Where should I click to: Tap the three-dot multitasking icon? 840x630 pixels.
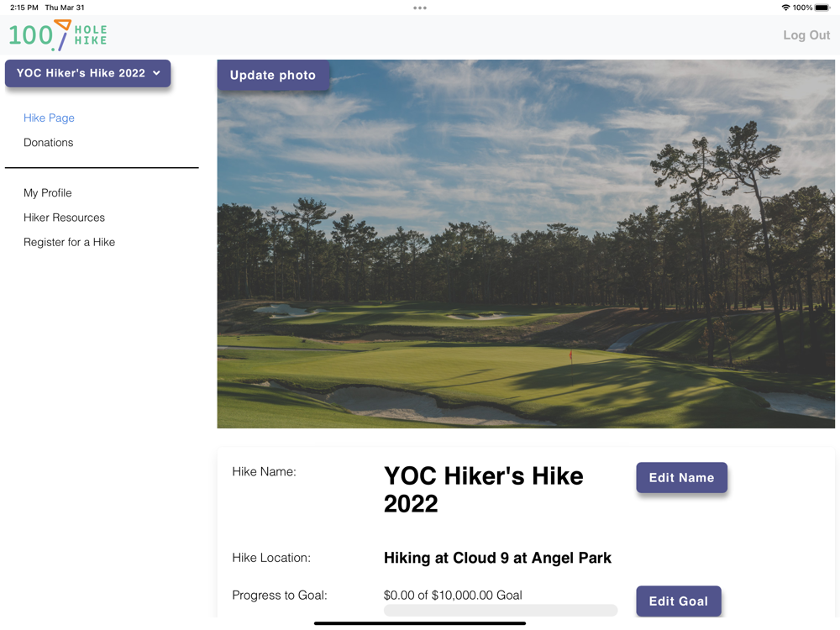pyautogui.click(x=420, y=8)
